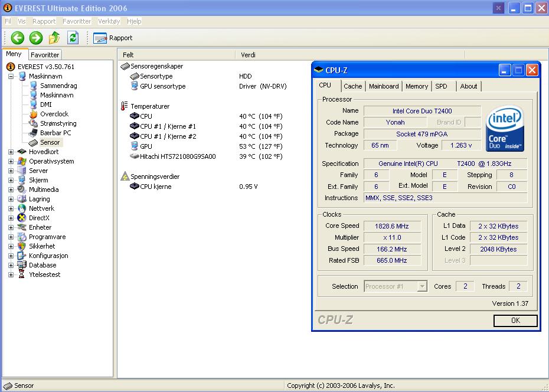This screenshot has width=549, height=392.
Task: Select the CPU kjerne voltage row
Action: pyautogui.click(x=194, y=187)
